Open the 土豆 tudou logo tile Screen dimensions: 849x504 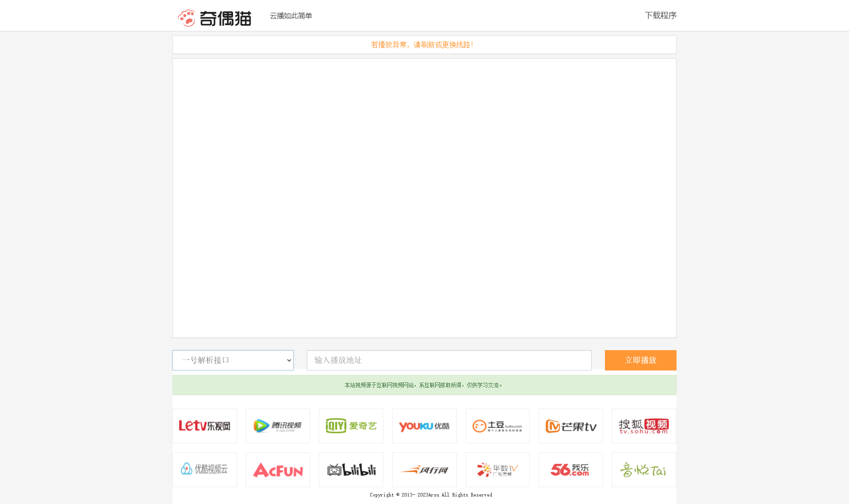(497, 426)
